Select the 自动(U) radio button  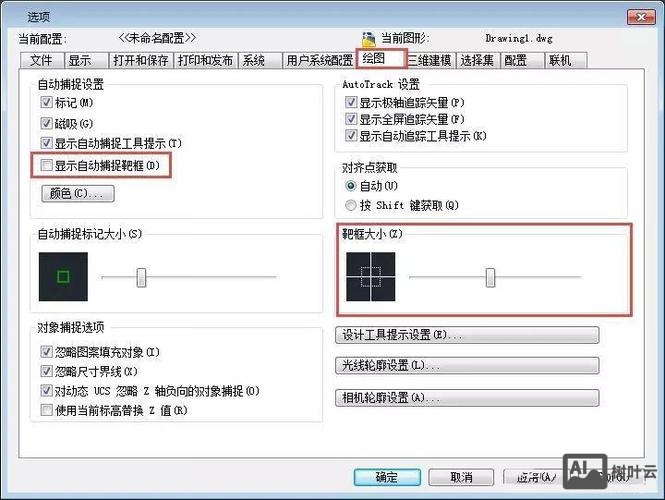(351, 186)
